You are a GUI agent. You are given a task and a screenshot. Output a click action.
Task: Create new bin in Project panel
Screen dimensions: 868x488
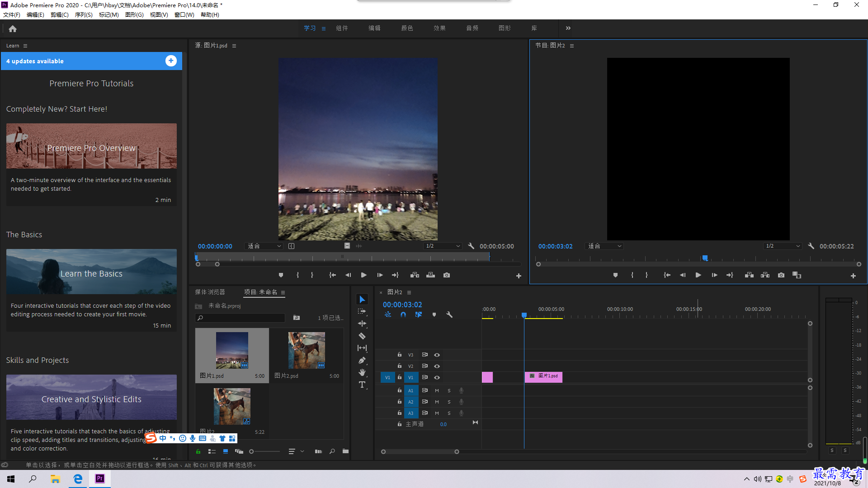click(345, 451)
